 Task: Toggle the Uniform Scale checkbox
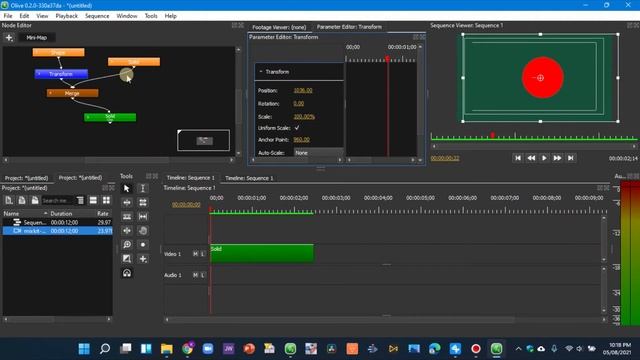click(x=297, y=128)
